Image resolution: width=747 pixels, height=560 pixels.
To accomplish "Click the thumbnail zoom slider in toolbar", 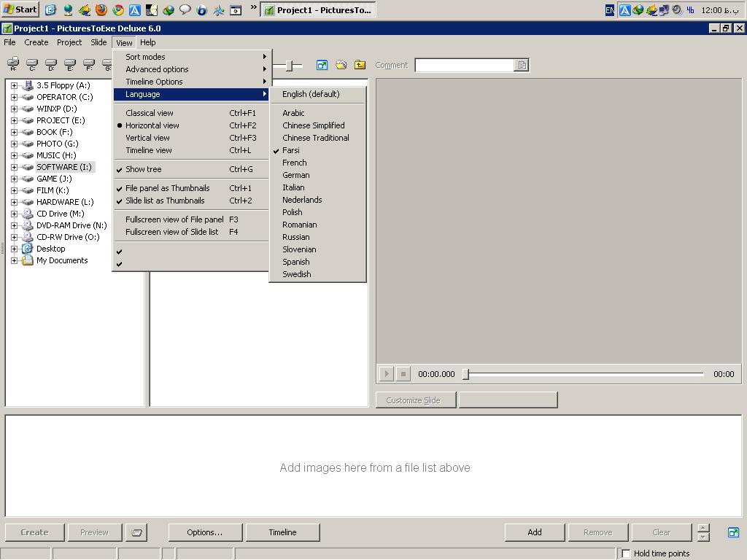I will pos(289,65).
